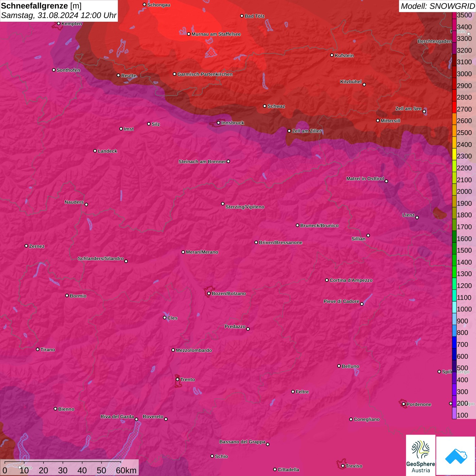
Task: Click the Schio label
Action: pos(221,456)
